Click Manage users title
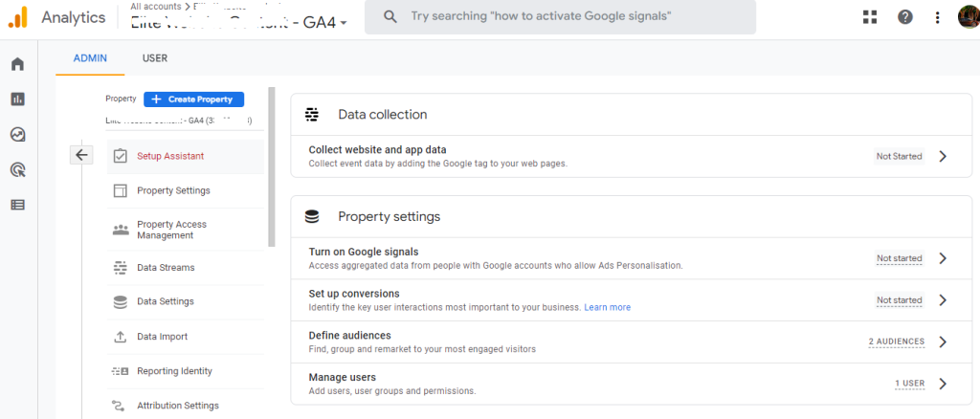The image size is (980, 419). 342,377
